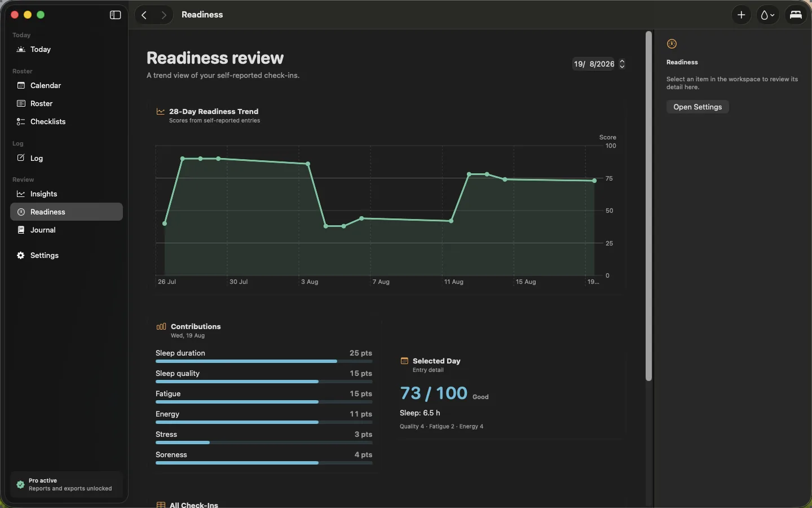Screen dimensions: 812x508
Task: Open the water drop dropdown menu
Action: [x=768, y=15]
